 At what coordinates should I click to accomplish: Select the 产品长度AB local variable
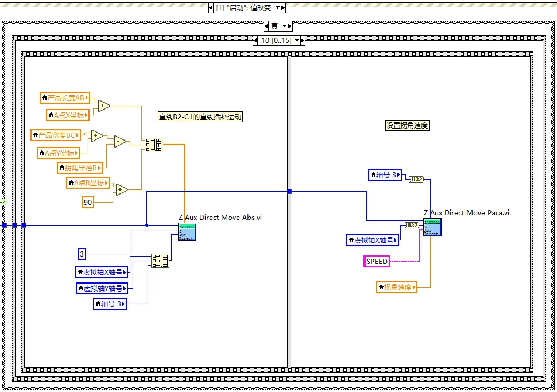point(65,98)
